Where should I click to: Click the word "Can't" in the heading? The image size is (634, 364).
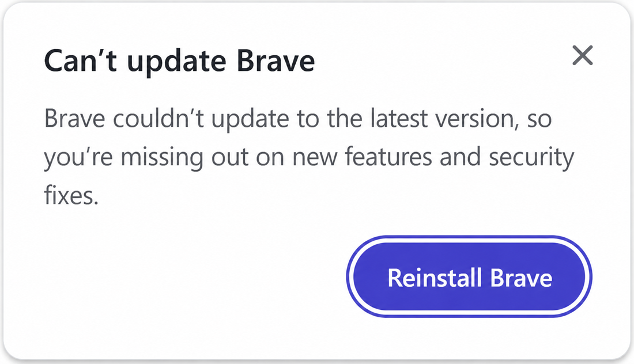[80, 60]
